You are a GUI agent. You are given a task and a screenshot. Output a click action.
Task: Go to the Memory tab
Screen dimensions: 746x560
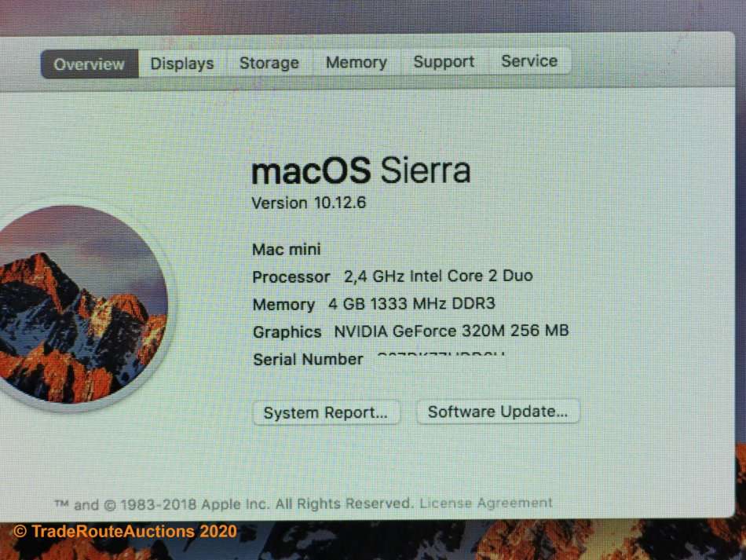[x=357, y=62]
